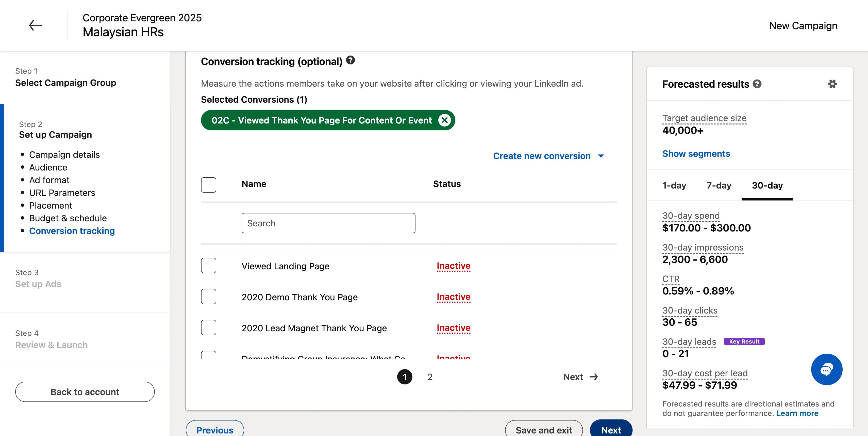Remove the selected 02C conversion chip
This screenshot has height=436, width=868.
(x=444, y=120)
